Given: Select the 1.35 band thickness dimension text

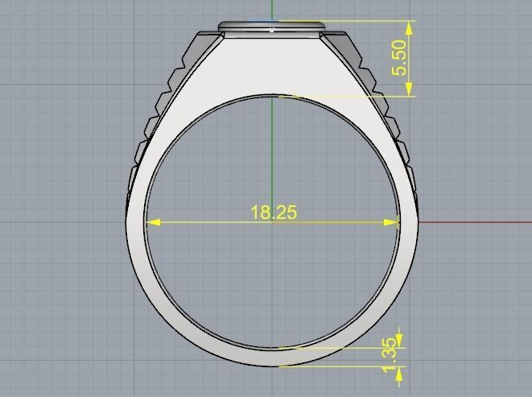Looking at the screenshot, I should pos(389,355).
